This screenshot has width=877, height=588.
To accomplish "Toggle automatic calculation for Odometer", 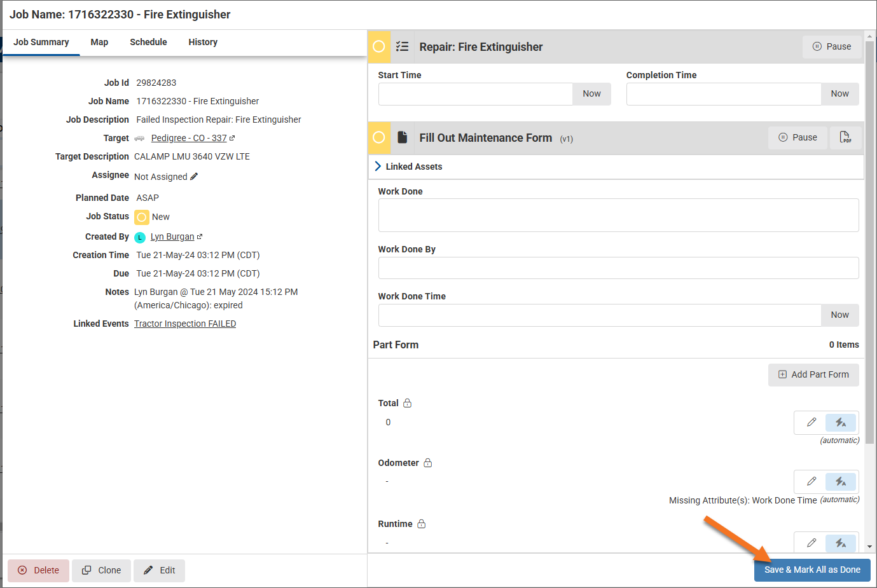I will tap(841, 481).
